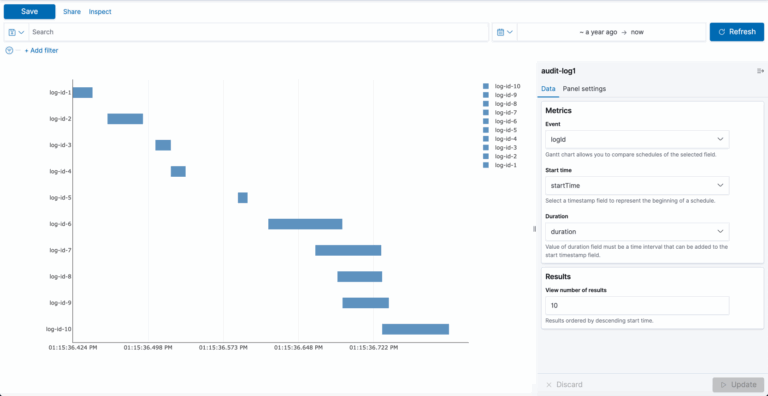Click the log-id-8 Gantt bar

click(x=360, y=277)
